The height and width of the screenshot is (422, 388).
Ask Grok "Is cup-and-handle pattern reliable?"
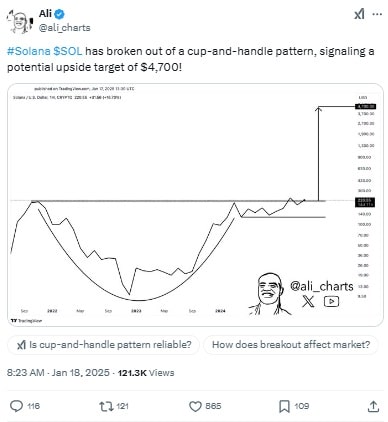tap(103, 345)
